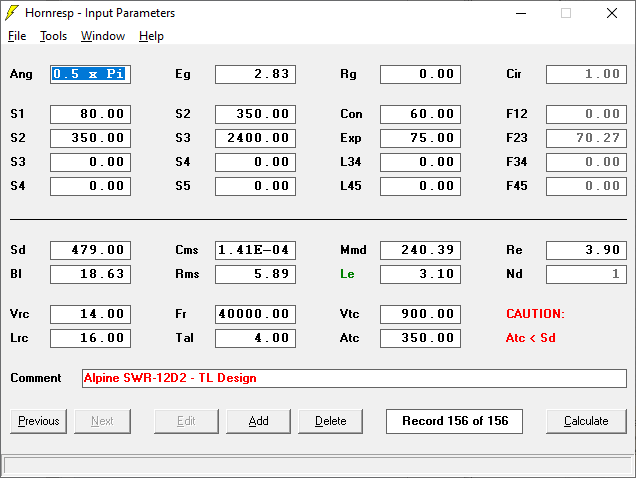Open the File menu
Screen dimensions: 636x478
[x=17, y=36]
